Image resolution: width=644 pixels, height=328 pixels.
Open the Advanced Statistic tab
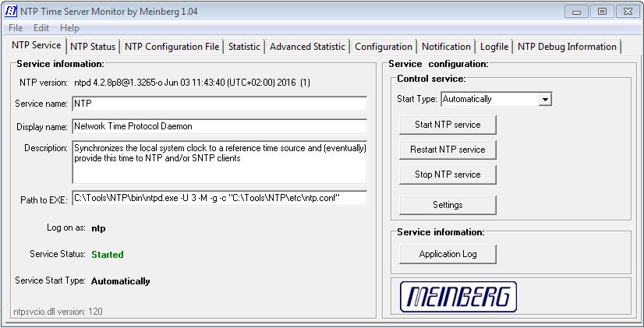pyautogui.click(x=307, y=47)
